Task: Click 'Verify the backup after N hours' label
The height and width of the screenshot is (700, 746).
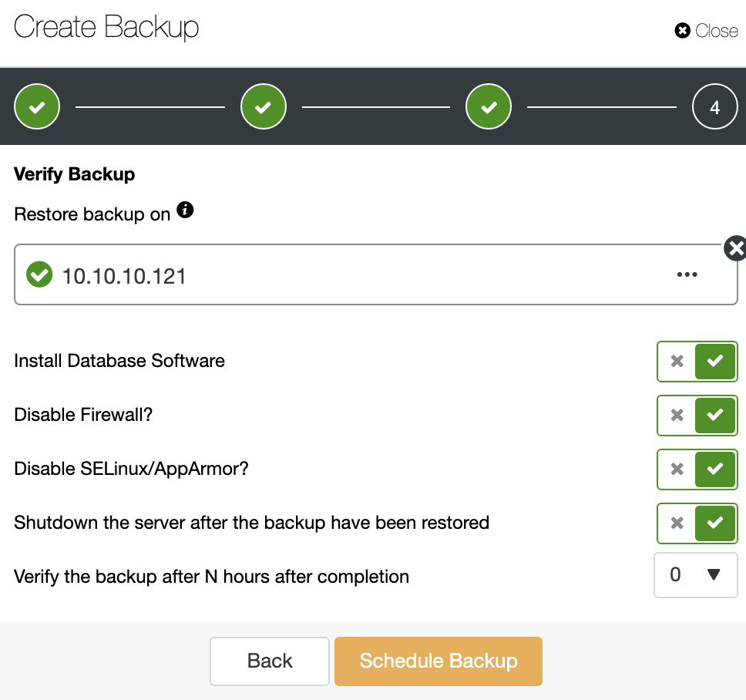Action: (x=211, y=577)
